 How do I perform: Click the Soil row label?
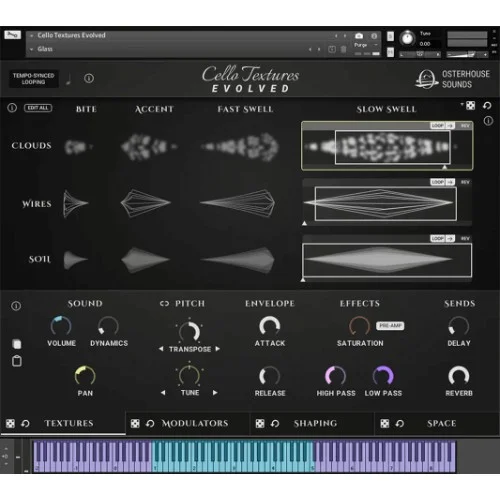[x=40, y=259]
